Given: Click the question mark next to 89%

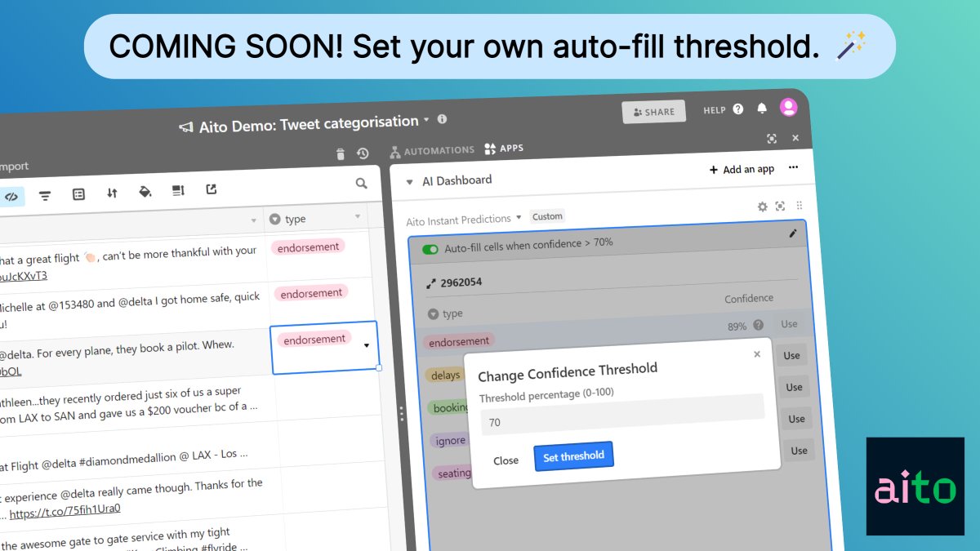Looking at the screenshot, I should [758, 325].
